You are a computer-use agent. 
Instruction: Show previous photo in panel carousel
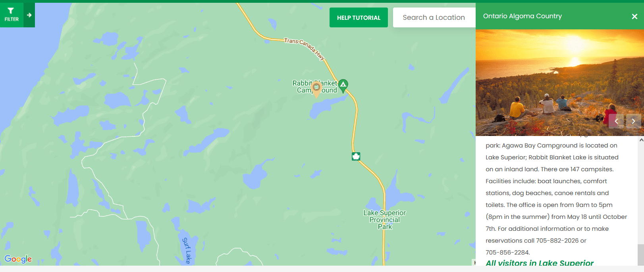616,121
